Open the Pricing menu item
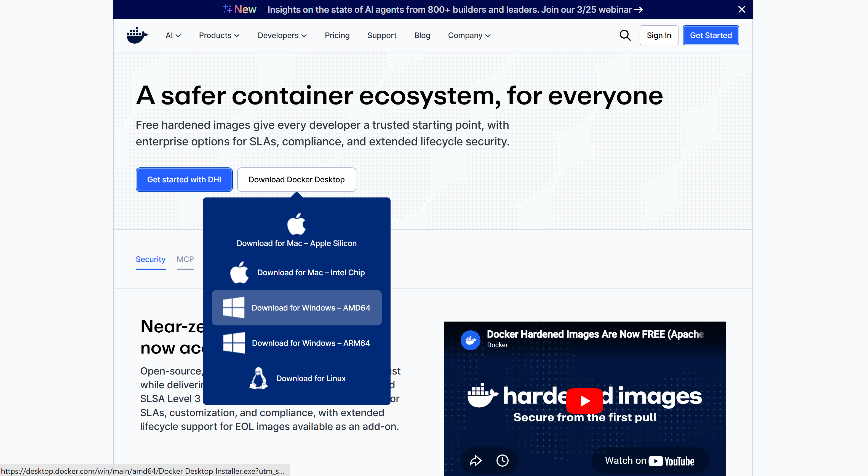This screenshot has width=868, height=476. 337,35
